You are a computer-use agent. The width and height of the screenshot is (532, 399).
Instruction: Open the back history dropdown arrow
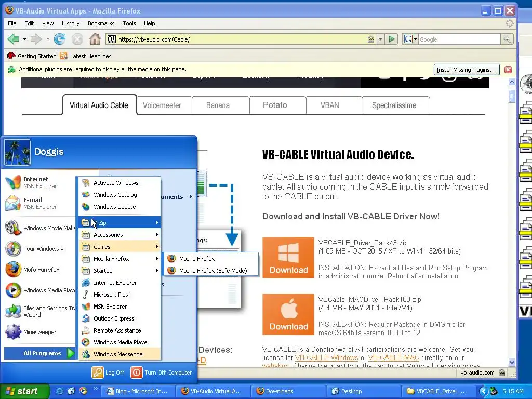(24, 39)
